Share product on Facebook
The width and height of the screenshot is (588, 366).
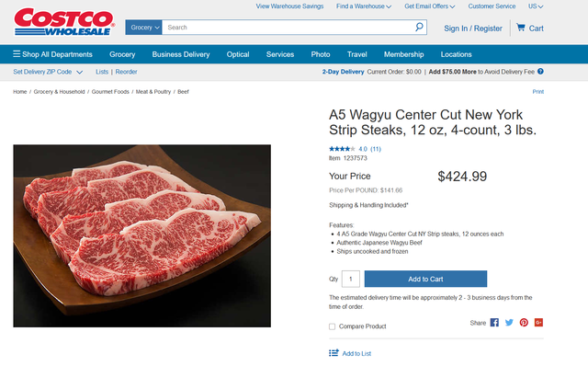(x=494, y=323)
